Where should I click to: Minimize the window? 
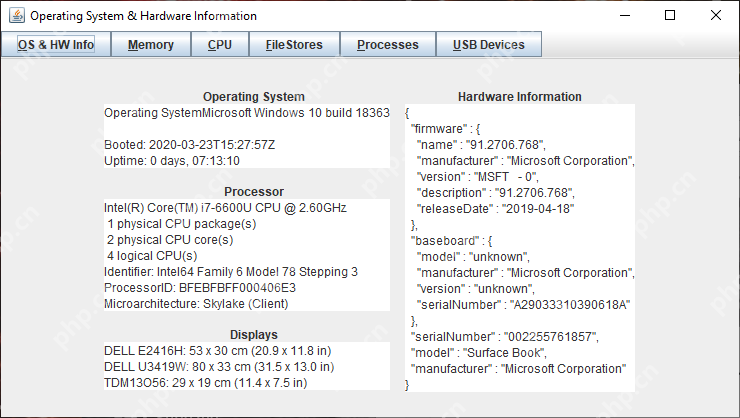(x=625, y=15)
